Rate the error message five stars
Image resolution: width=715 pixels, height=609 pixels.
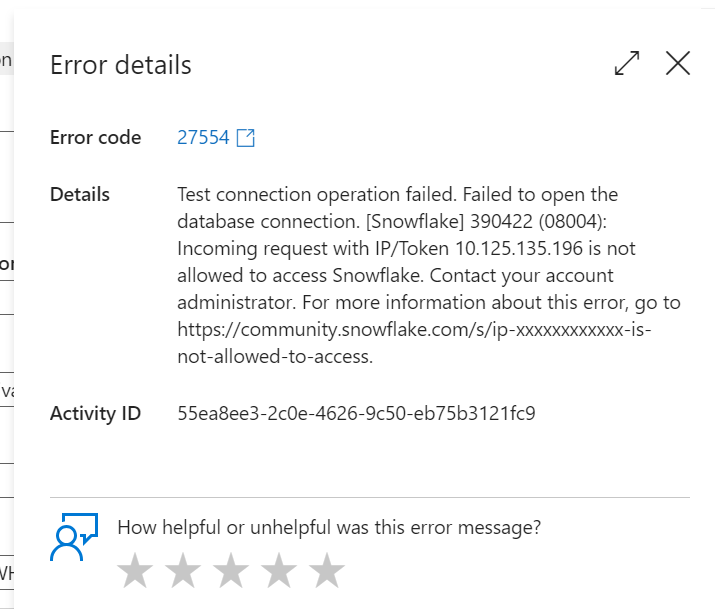point(326,570)
